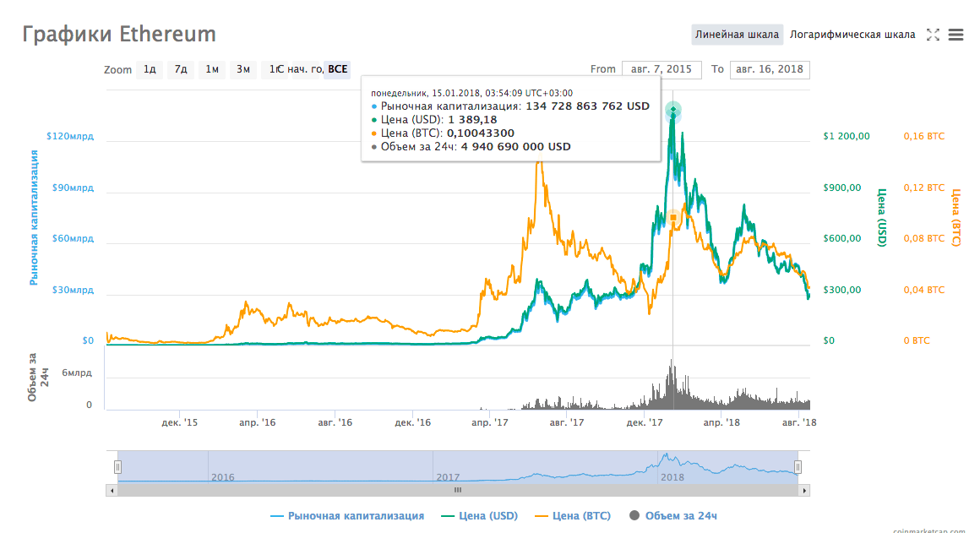Click the авг. '16 date axis label

pyautogui.click(x=335, y=423)
